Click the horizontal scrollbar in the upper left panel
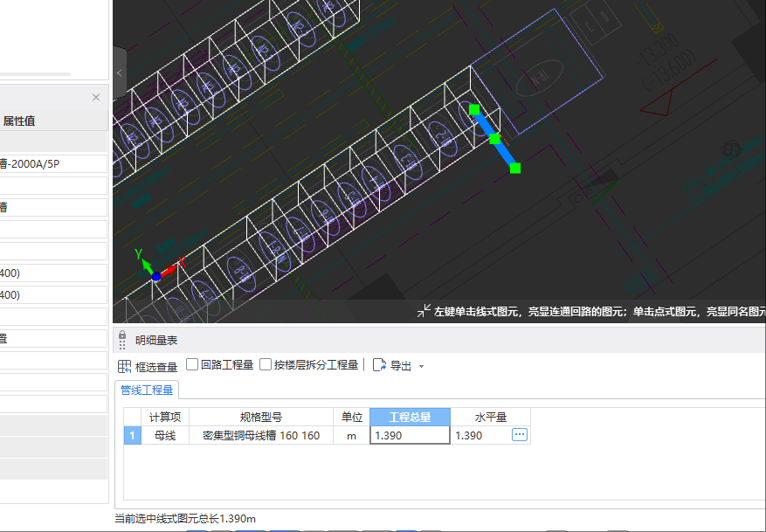Screen dimensions: 766x532 [35, 74]
